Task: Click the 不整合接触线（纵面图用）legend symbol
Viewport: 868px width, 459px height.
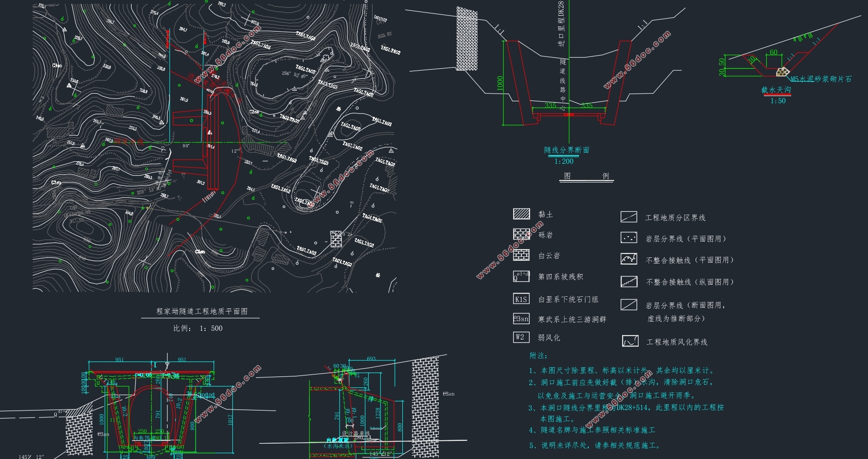Action: 629,281
